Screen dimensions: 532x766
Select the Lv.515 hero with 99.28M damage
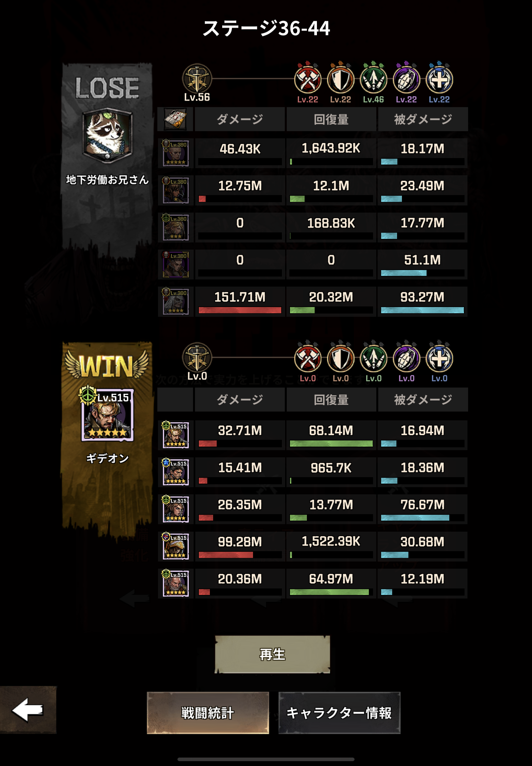[x=176, y=546]
